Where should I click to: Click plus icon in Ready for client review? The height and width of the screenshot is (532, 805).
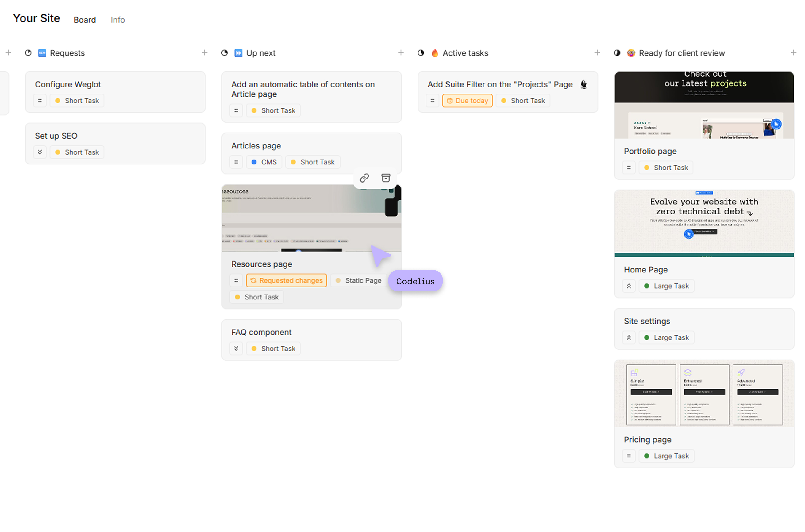coord(793,52)
